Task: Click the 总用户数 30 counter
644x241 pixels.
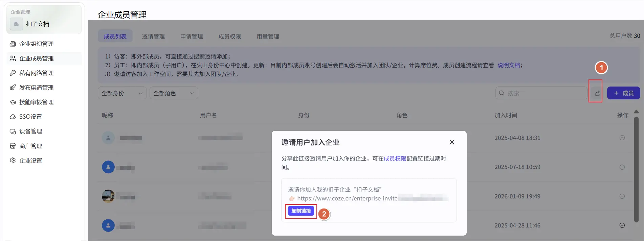Action: (x=625, y=36)
